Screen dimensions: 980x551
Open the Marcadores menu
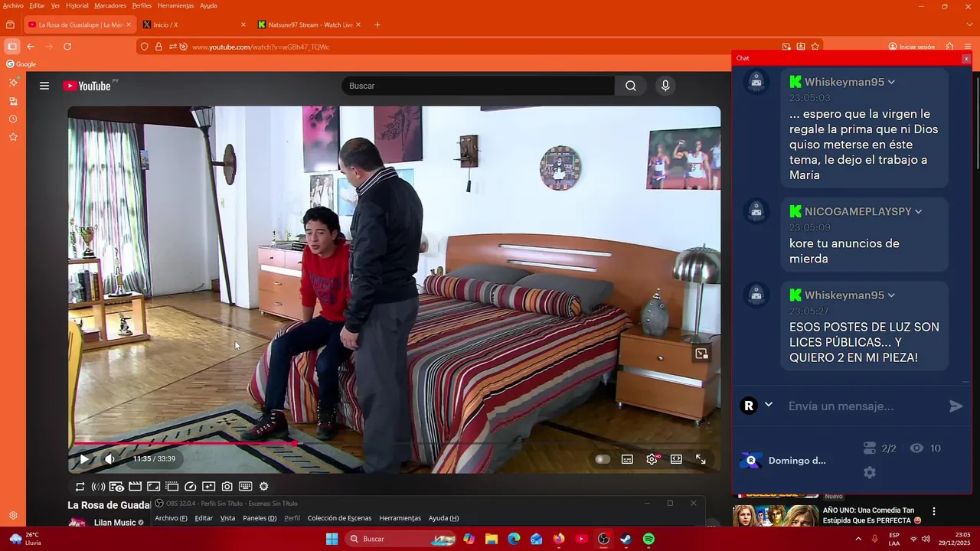coord(110,5)
